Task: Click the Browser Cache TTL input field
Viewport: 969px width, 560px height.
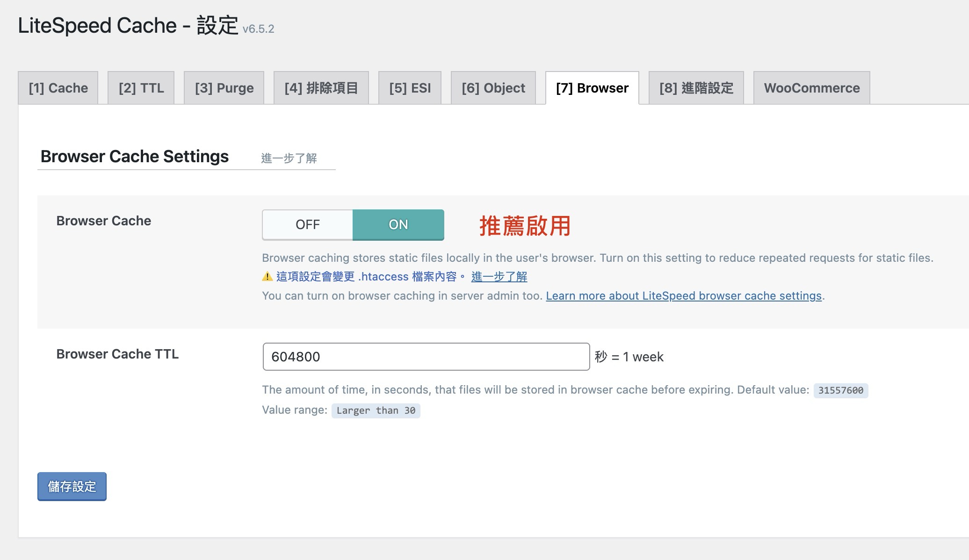Action: 426,357
